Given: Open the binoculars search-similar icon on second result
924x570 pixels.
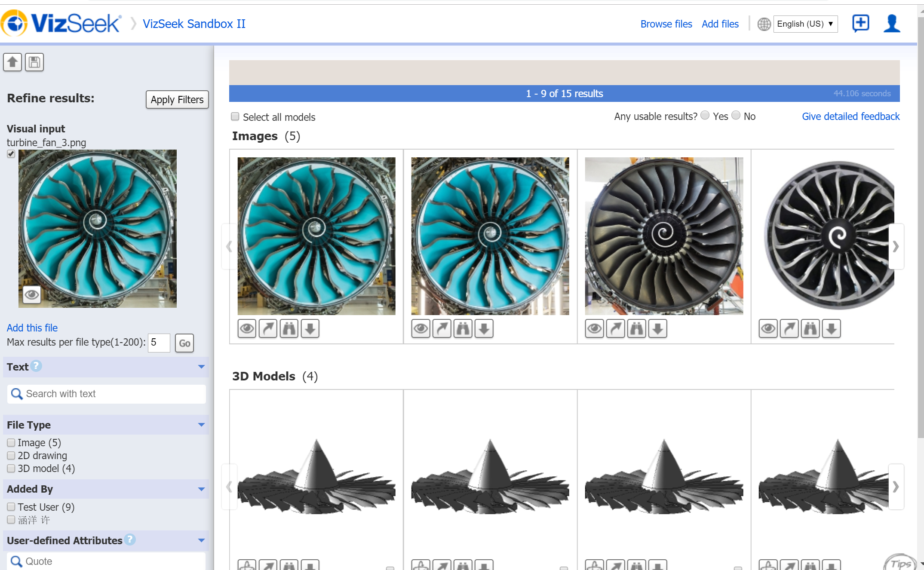Looking at the screenshot, I should click(463, 328).
